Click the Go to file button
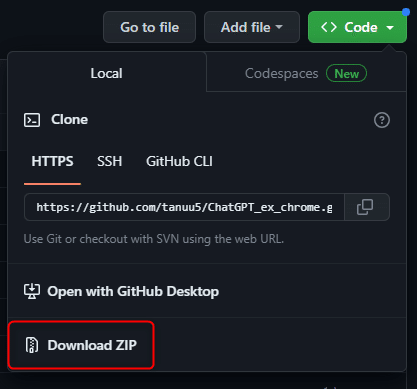This screenshot has width=417, height=389. [149, 27]
